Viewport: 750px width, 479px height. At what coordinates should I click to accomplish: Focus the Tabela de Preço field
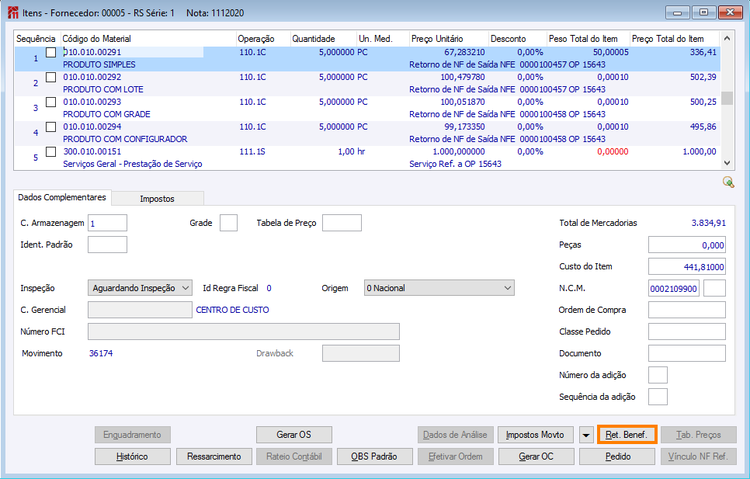pos(342,223)
